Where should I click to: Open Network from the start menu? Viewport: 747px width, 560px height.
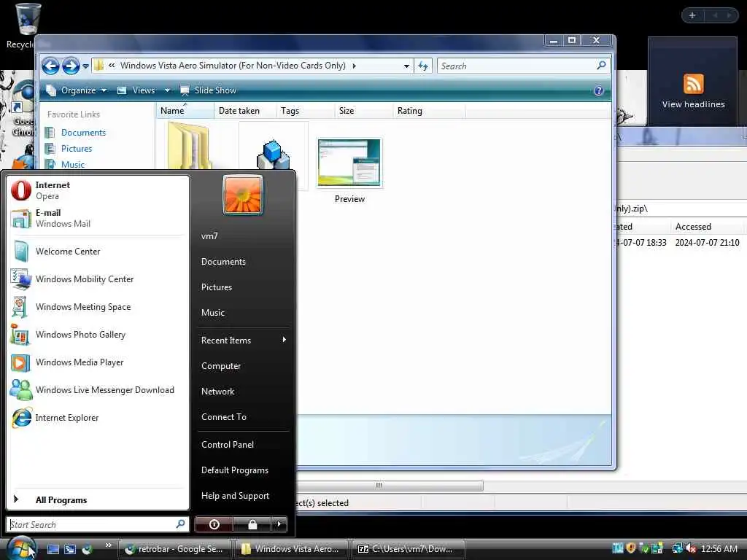[x=243, y=392]
